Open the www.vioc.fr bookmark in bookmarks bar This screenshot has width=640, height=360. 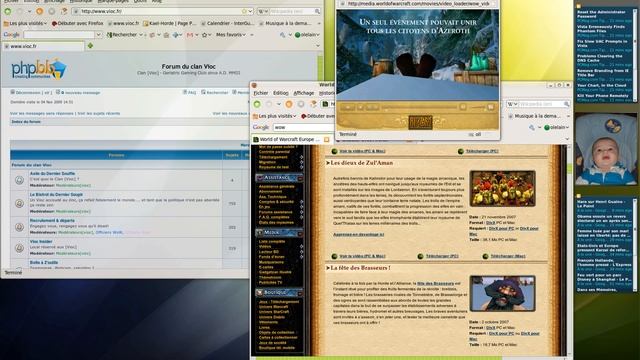(x=123, y=24)
